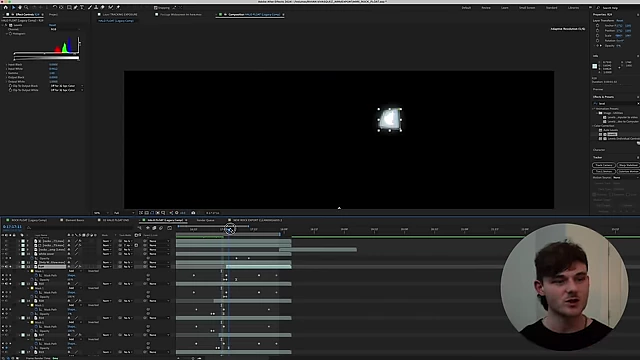The width and height of the screenshot is (640, 360).
Task: Toggle Clip To Output Black stopwatch
Action: tap(10, 86)
